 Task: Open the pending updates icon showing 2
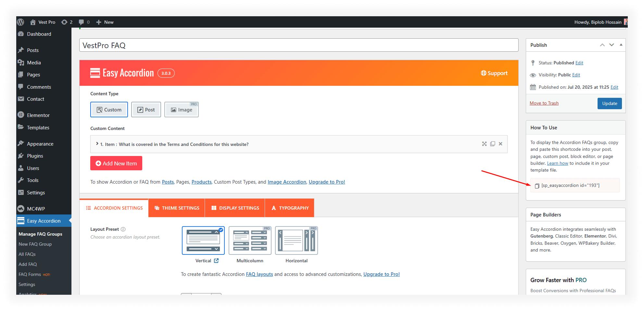click(x=67, y=22)
